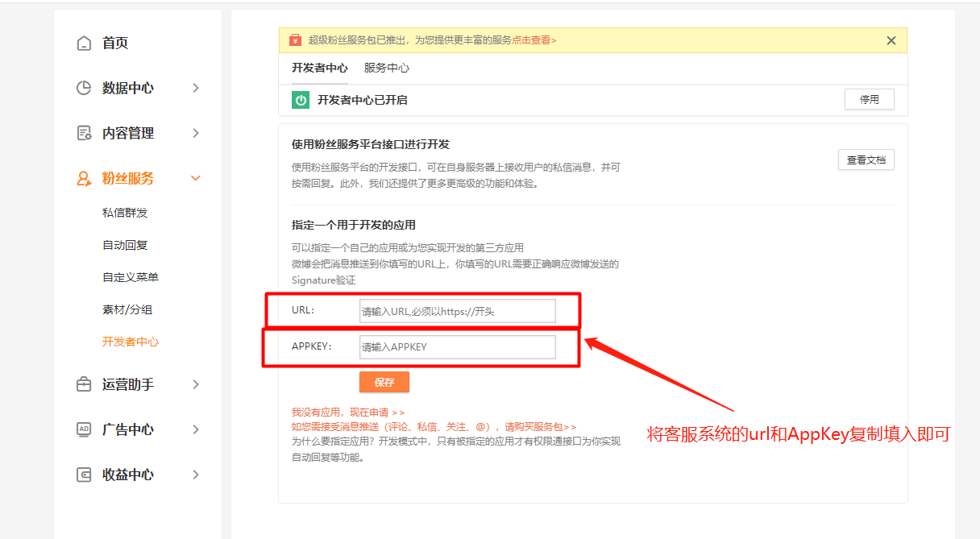Click the 收益中心 wallet icon

[x=84, y=475]
